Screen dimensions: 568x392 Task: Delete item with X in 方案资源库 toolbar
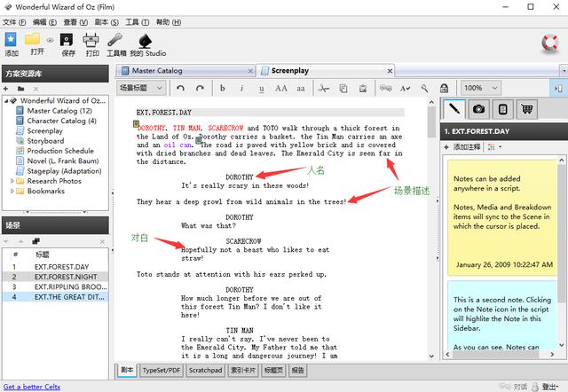pyautogui.click(x=35, y=89)
